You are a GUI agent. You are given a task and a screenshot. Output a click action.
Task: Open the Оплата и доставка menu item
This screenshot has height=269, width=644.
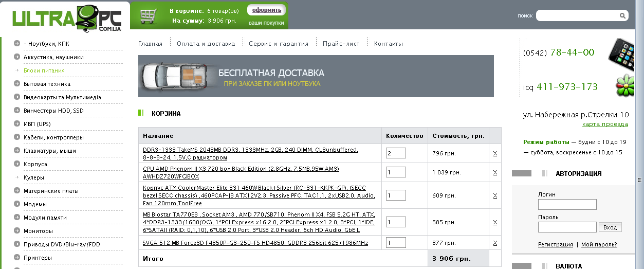tap(206, 44)
